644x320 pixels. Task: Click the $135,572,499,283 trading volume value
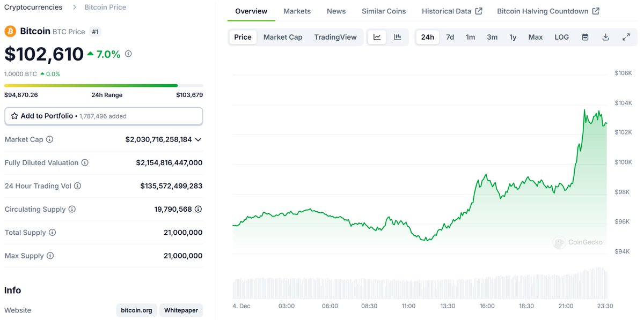pyautogui.click(x=171, y=186)
